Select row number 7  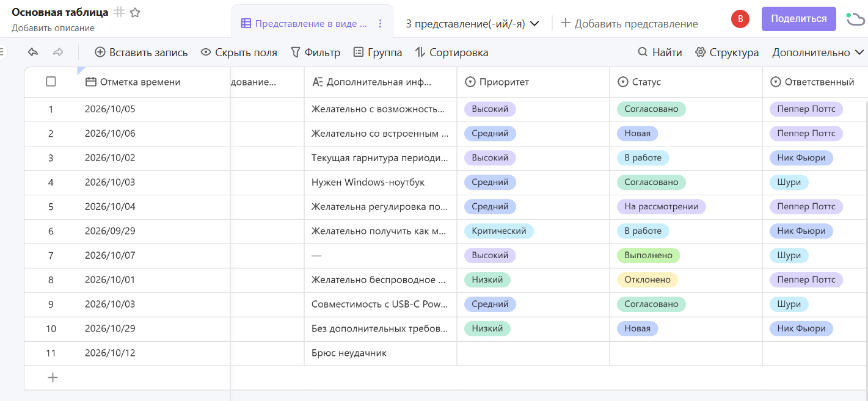[x=51, y=256]
